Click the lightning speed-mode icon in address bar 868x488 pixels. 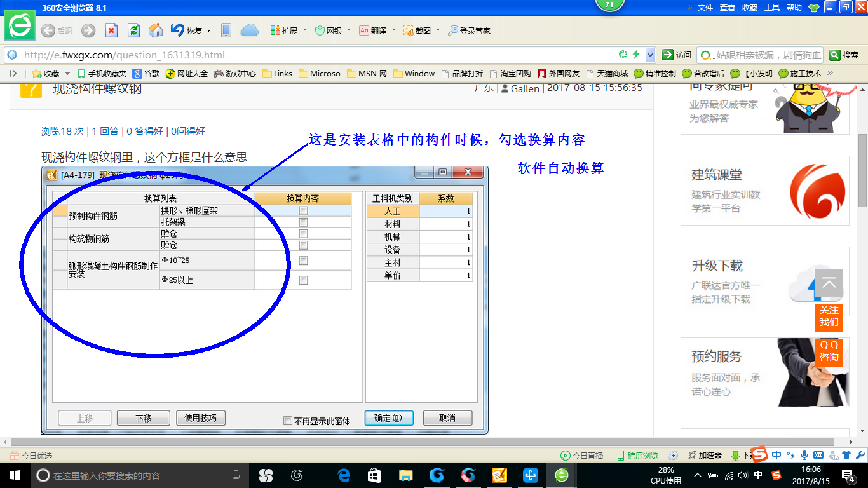(636, 55)
